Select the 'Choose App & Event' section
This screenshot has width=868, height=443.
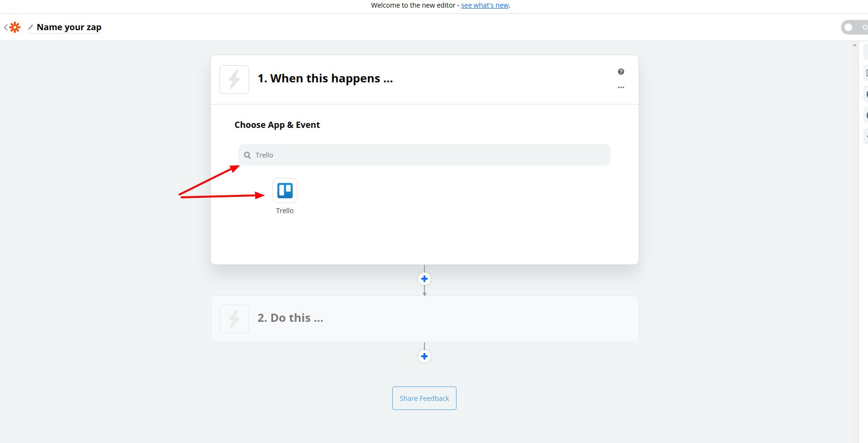(x=277, y=125)
